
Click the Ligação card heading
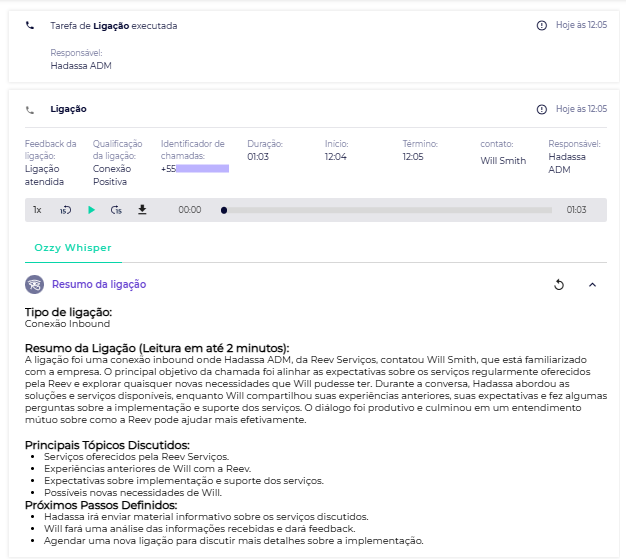tap(68, 109)
